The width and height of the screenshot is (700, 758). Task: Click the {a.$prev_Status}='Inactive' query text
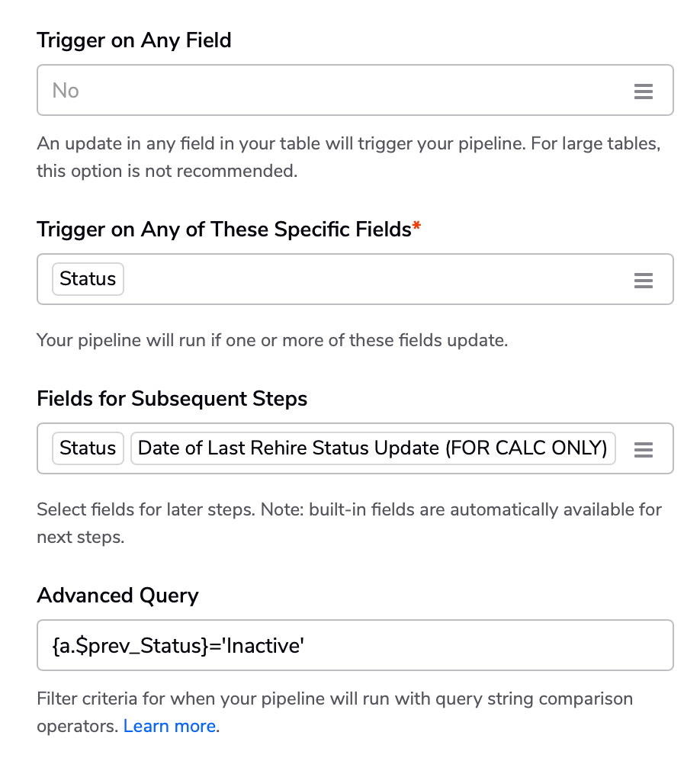pos(178,646)
